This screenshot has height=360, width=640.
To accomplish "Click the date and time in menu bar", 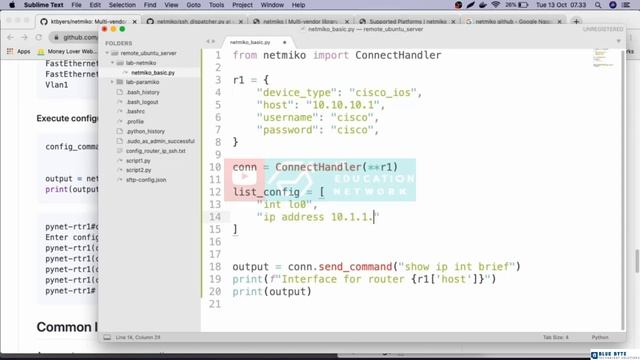I will coord(561,5).
